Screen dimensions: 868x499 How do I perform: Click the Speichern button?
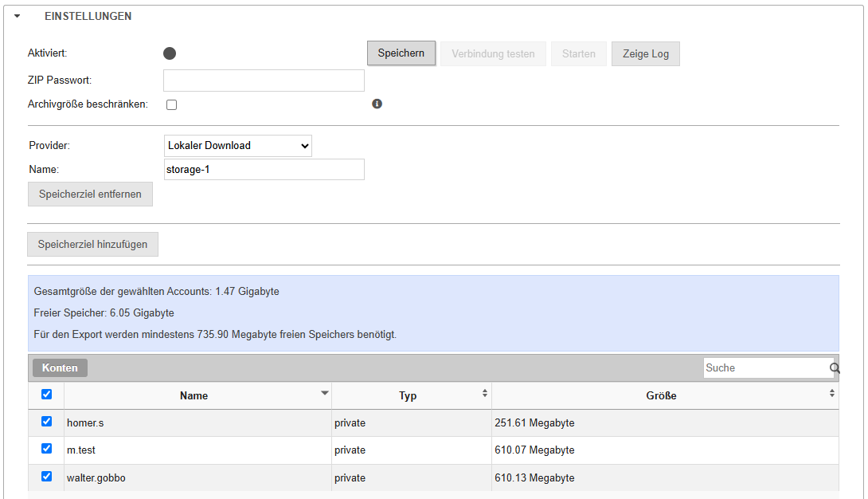coord(401,53)
